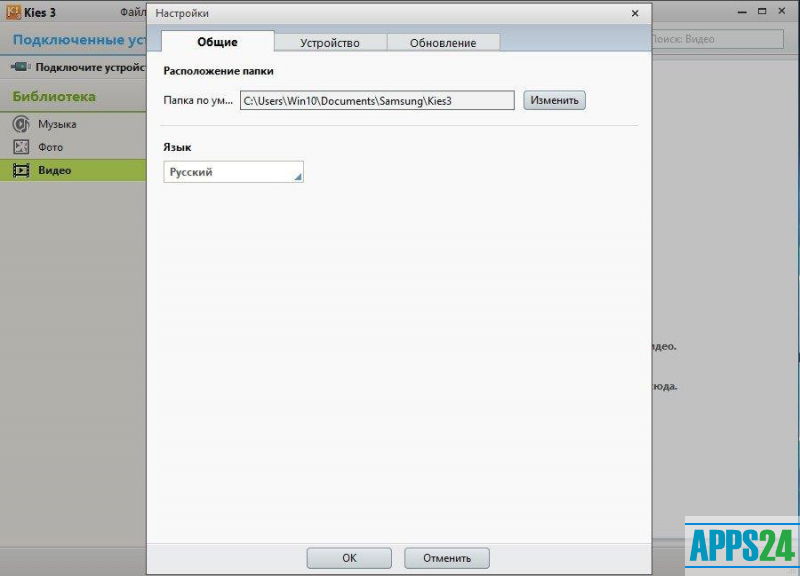Click the device connector icon in sidebar
This screenshot has height=576, width=800.
(20, 67)
